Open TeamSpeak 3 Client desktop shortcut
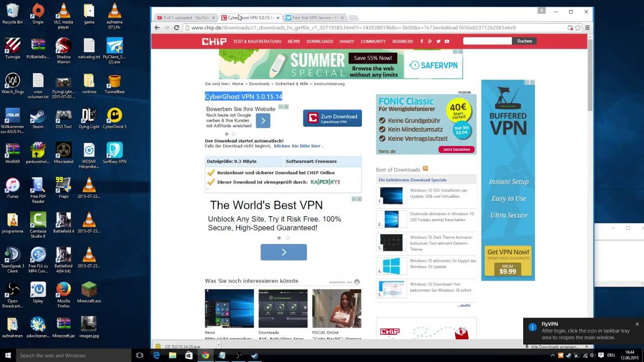The height and width of the screenshot is (362, 644). pyautogui.click(x=13, y=260)
